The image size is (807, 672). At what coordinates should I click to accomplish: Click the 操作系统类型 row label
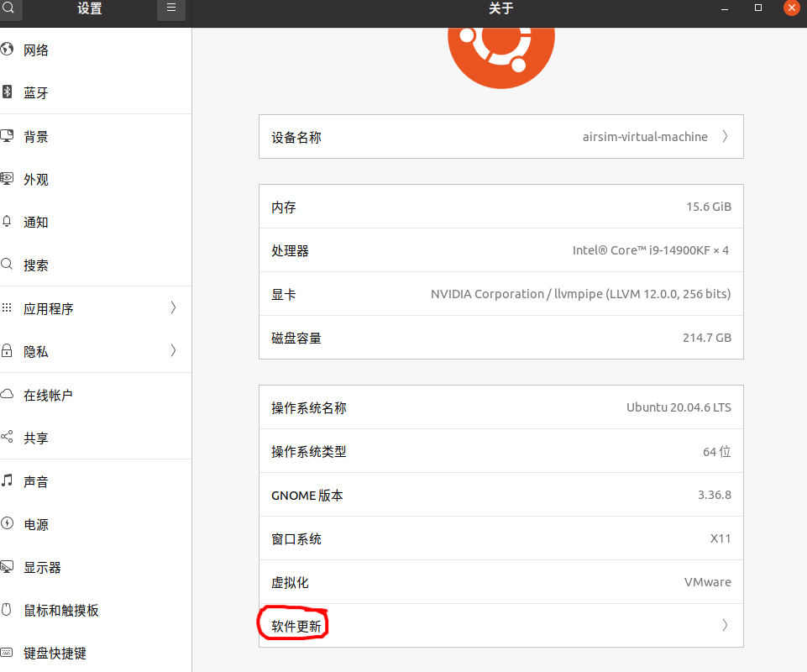tap(309, 452)
